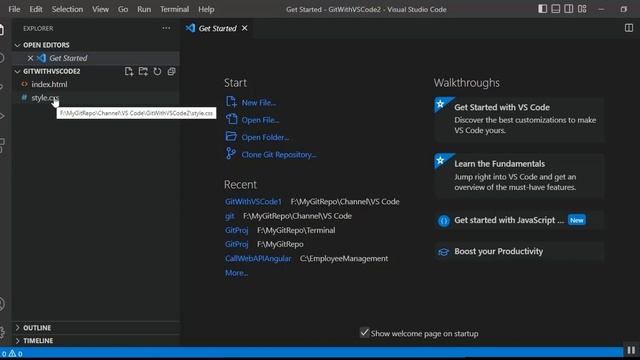Open recent project git
This screenshot has height=360, width=640.
tap(230, 216)
